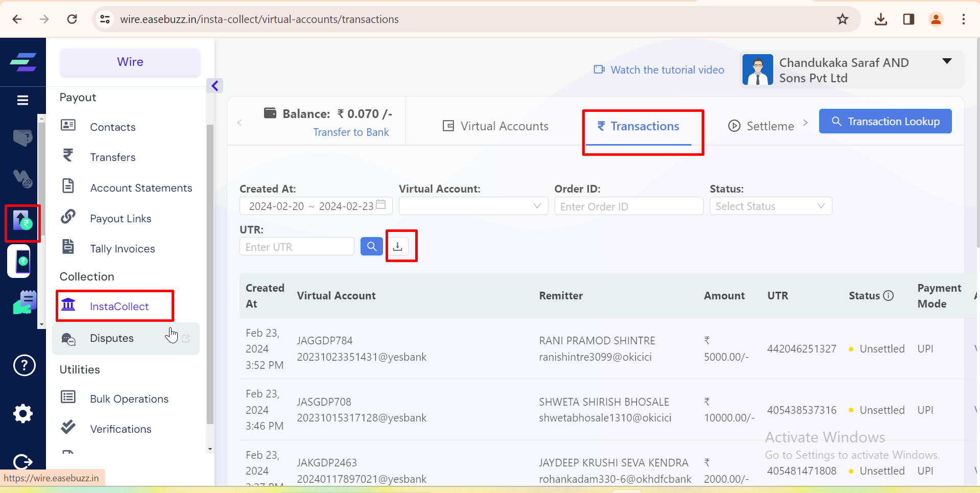Switch to the Settlement tab
Image resolution: width=980 pixels, height=493 pixels.
pyautogui.click(x=761, y=126)
